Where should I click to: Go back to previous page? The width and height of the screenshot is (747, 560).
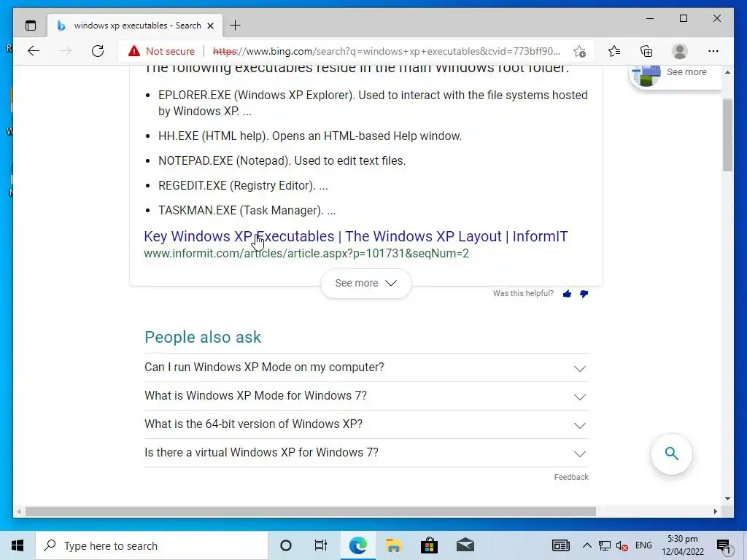(x=34, y=51)
